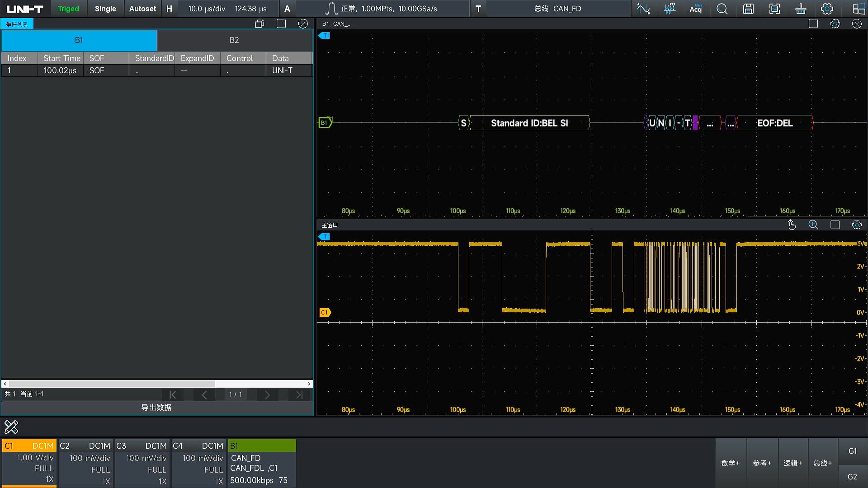
Task: Open the FFT spectrum analysis icon
Action: tap(670, 9)
